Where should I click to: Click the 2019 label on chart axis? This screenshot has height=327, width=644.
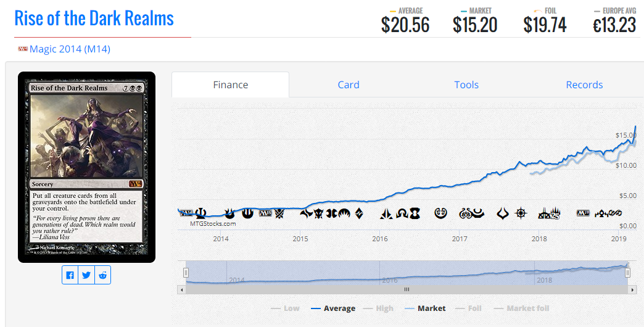pyautogui.click(x=619, y=239)
